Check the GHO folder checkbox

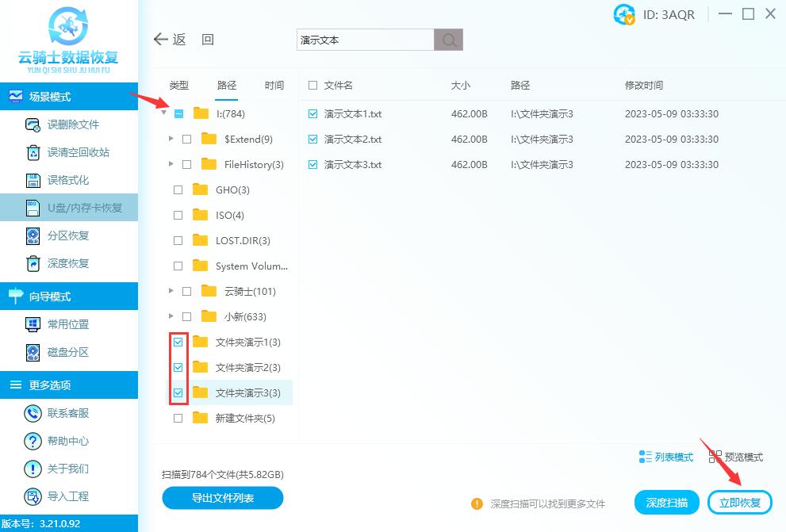coord(178,189)
